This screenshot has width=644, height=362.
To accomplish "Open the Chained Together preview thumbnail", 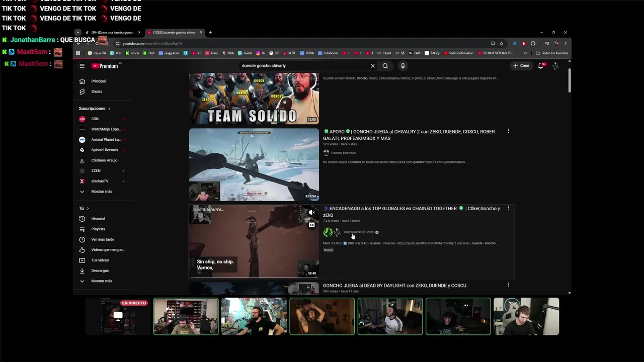I will [254, 241].
